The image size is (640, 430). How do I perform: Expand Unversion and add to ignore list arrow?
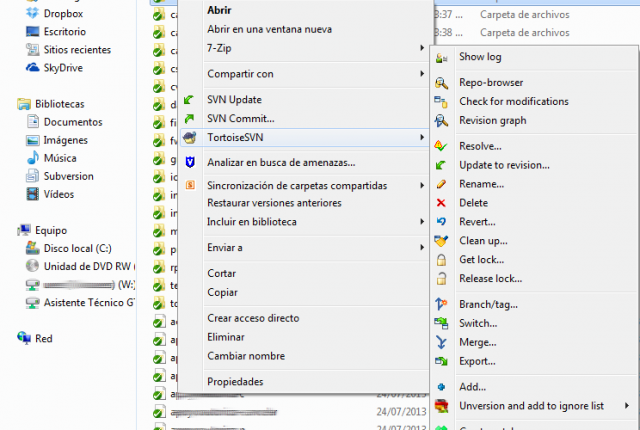[x=627, y=406]
